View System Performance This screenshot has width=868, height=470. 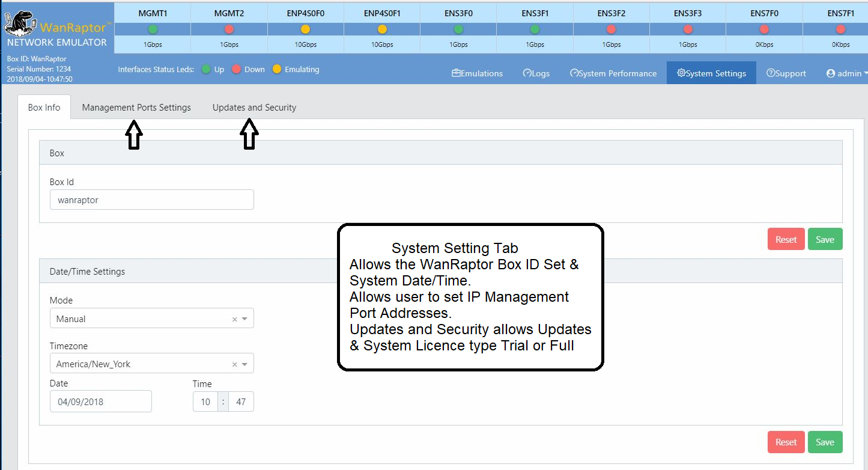[613, 73]
